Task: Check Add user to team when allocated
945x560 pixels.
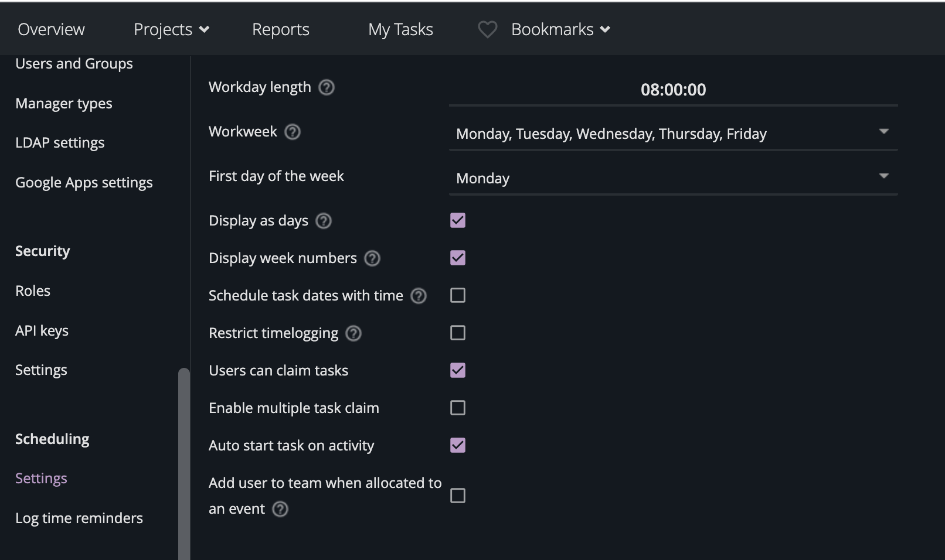Action: (458, 496)
